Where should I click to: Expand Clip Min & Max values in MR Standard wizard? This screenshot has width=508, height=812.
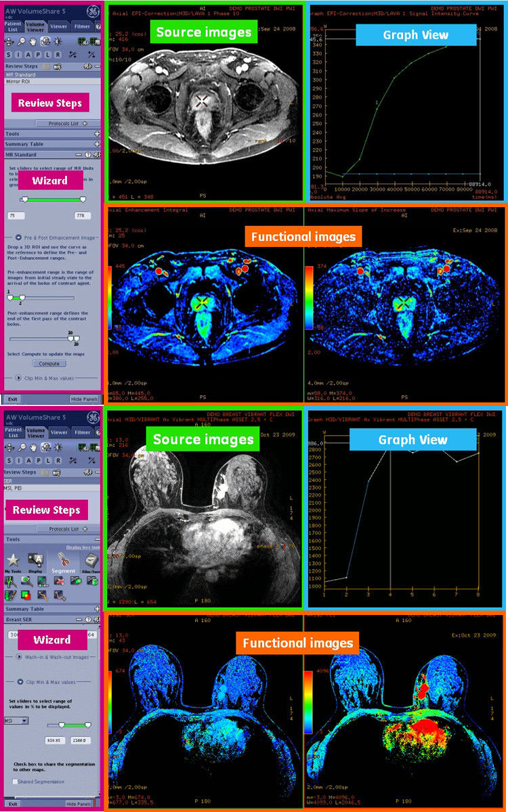click(x=18, y=378)
